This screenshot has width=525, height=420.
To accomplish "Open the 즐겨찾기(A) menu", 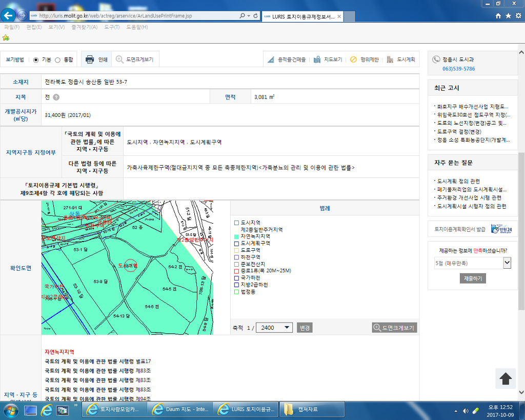I will coord(85,27).
